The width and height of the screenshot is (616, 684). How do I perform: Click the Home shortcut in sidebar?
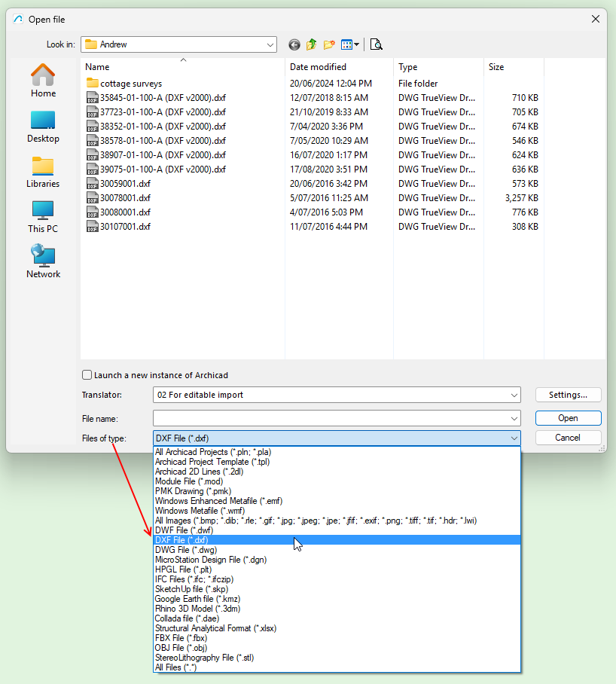click(43, 81)
